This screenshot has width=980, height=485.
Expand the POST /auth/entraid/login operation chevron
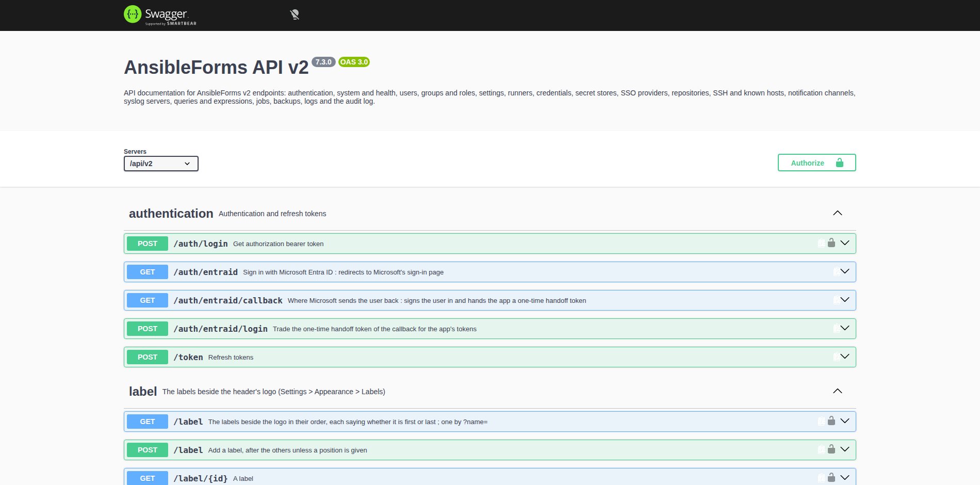845,328
